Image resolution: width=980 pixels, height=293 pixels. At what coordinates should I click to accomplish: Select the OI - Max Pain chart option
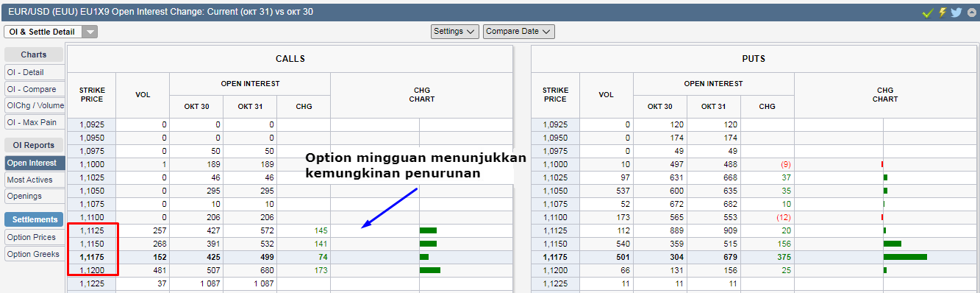tap(35, 123)
